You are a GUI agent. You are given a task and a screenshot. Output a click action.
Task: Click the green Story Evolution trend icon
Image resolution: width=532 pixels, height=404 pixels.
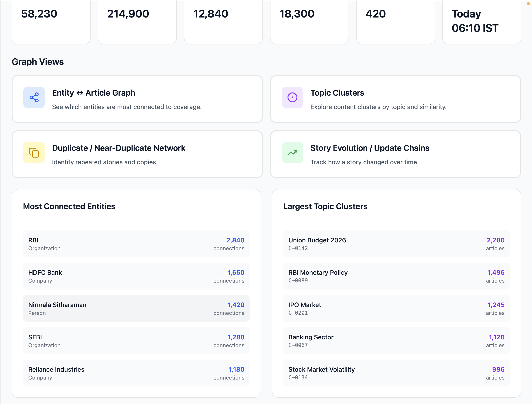point(292,153)
